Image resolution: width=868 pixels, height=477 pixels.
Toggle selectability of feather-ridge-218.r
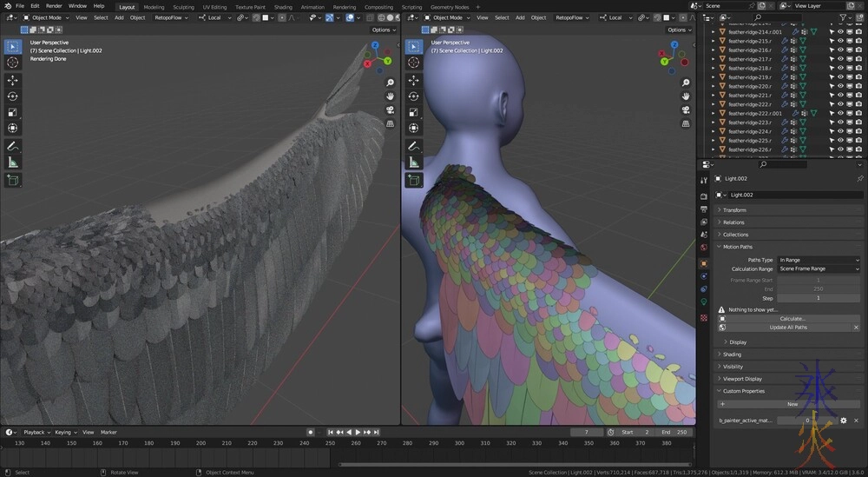tap(831, 68)
